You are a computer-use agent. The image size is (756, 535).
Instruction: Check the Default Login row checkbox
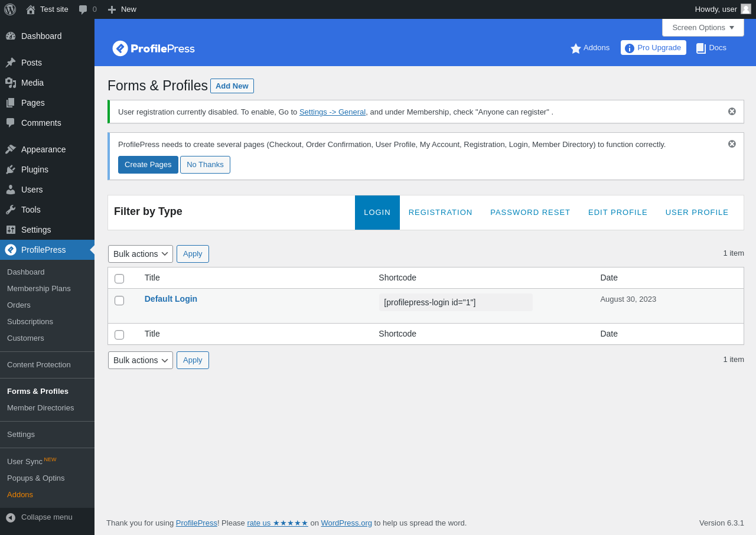(x=119, y=301)
